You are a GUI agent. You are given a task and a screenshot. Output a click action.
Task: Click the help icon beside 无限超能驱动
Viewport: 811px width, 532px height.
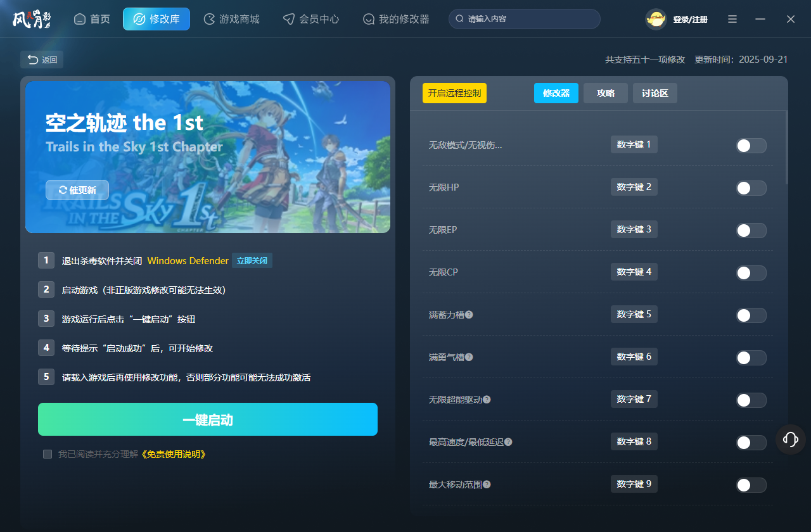tap(487, 400)
